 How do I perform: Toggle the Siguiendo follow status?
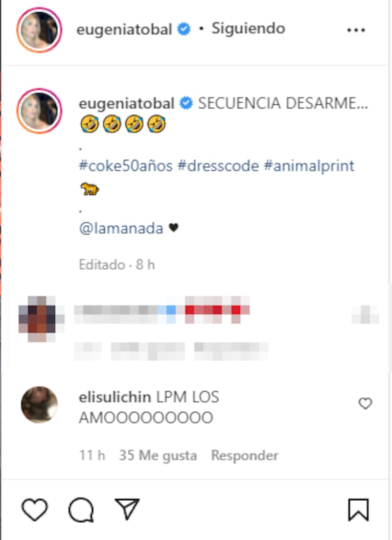[248, 28]
